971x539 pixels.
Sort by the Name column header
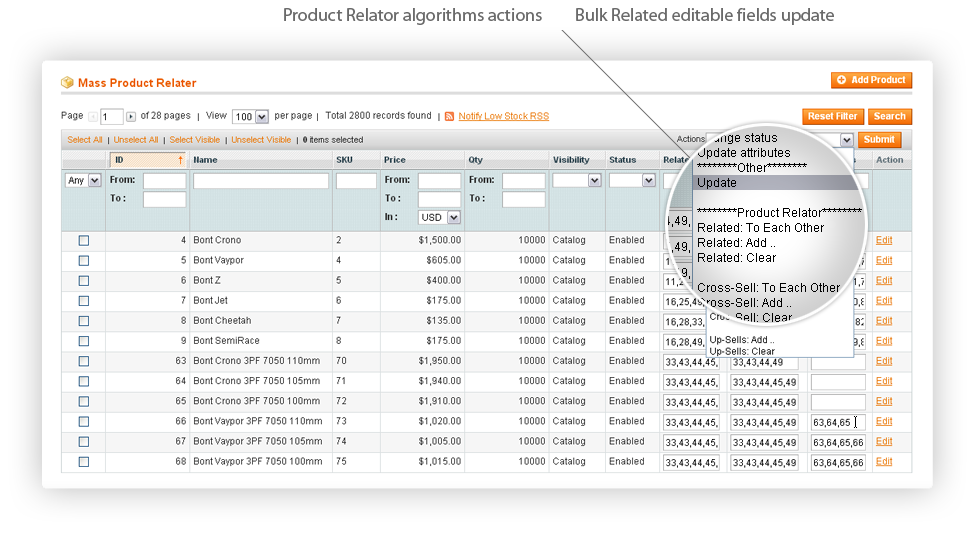205,160
